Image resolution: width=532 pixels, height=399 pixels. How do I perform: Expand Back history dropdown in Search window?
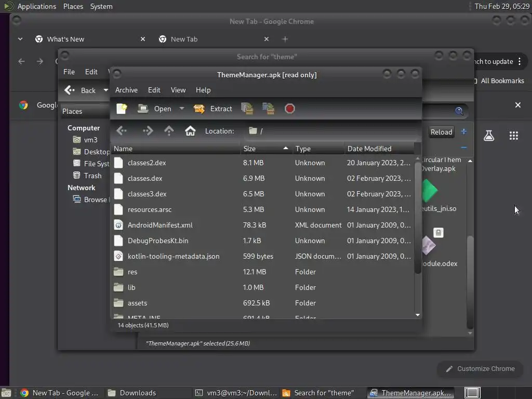(106, 90)
